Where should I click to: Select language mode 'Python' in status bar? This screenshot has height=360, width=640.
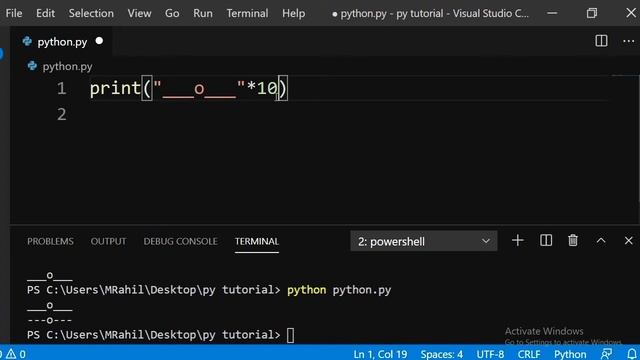coord(570,354)
